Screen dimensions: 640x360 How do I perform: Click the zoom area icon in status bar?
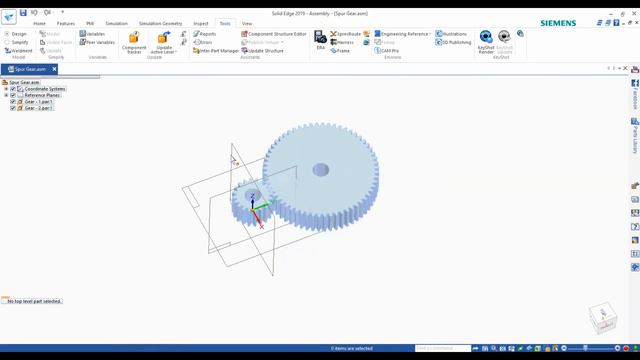tap(493, 348)
